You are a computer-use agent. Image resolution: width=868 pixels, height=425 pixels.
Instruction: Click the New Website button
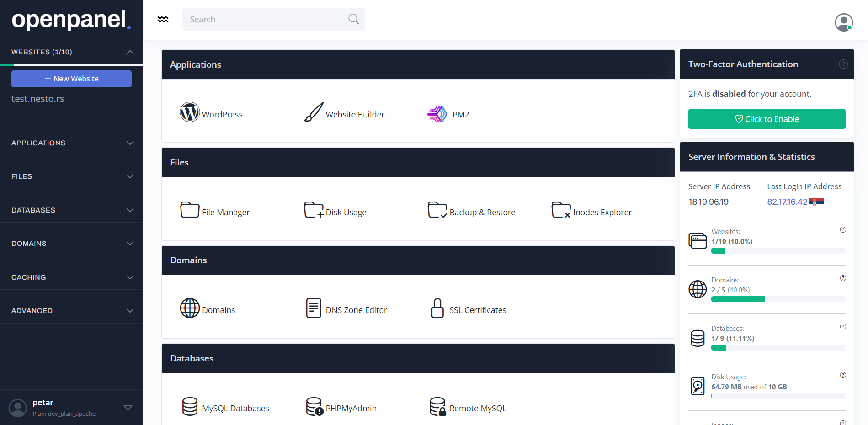coord(71,79)
